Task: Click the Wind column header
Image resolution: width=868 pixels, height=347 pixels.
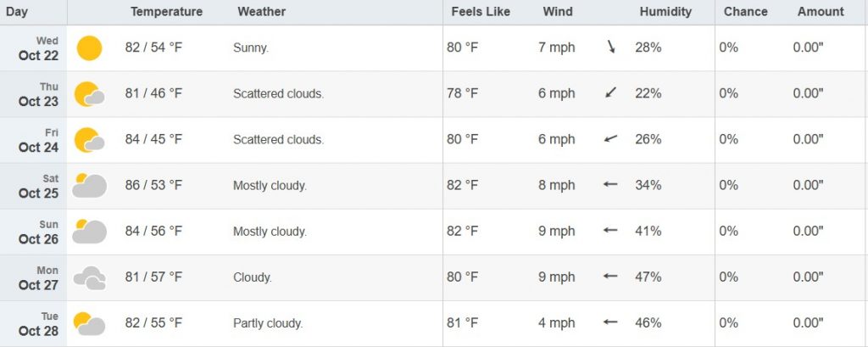Action: coord(558,12)
